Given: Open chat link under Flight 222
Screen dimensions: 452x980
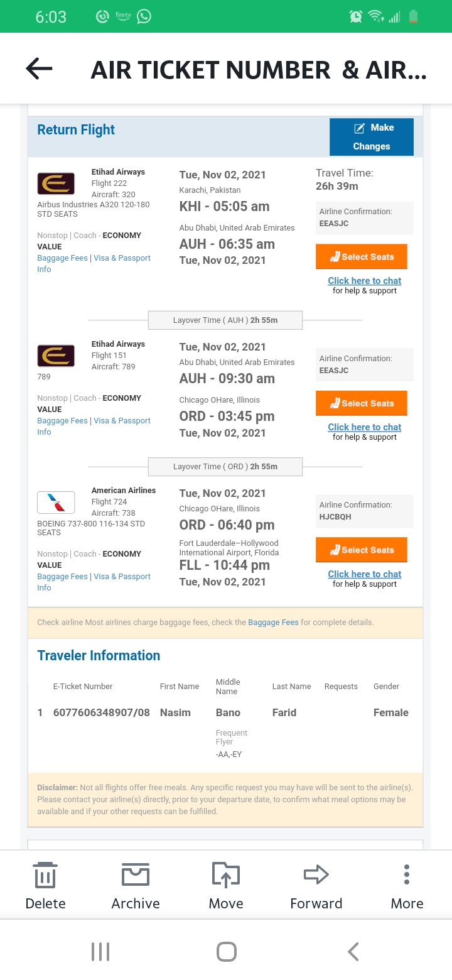Looking at the screenshot, I should tap(365, 281).
